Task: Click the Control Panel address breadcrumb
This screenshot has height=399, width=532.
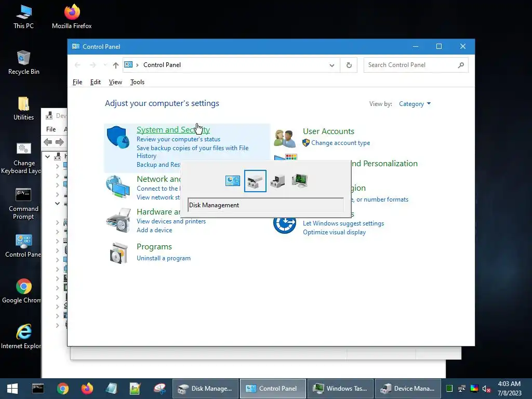Action: [162, 65]
